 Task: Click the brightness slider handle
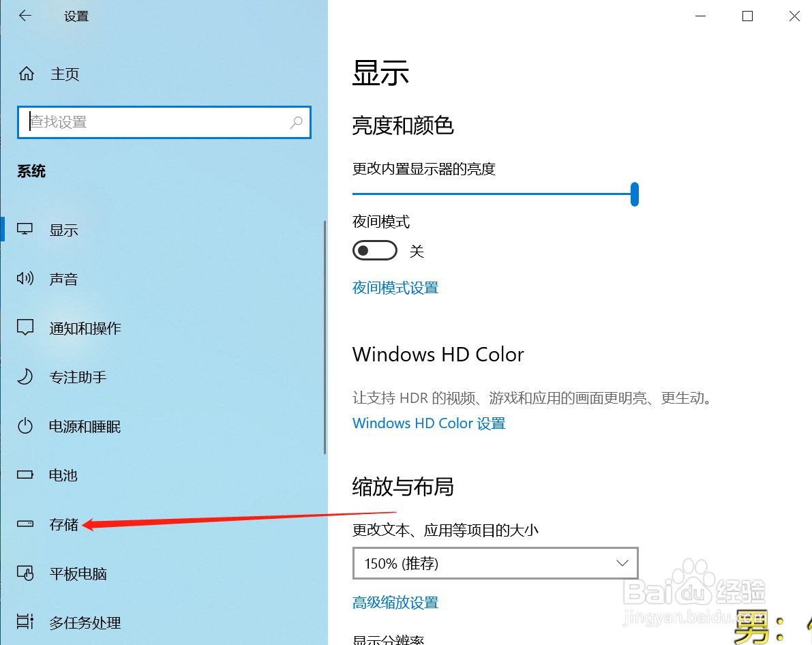[x=634, y=194]
